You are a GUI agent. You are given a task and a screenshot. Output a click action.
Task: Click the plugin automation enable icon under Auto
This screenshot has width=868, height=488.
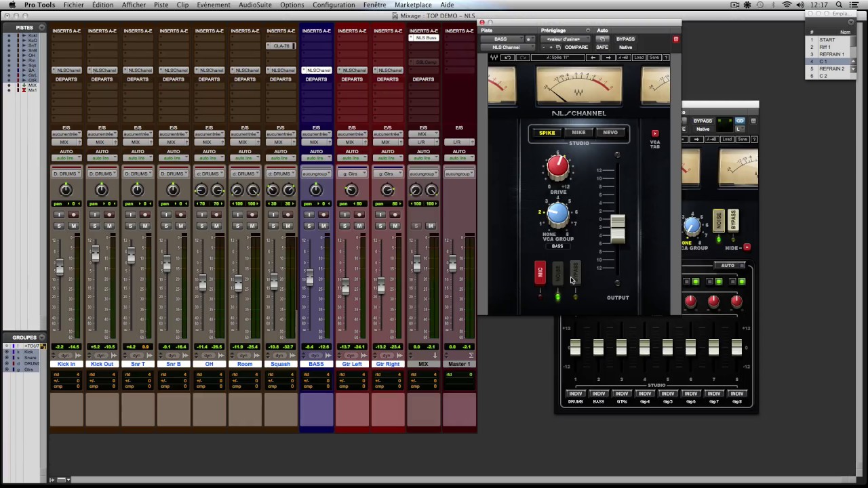(601, 39)
